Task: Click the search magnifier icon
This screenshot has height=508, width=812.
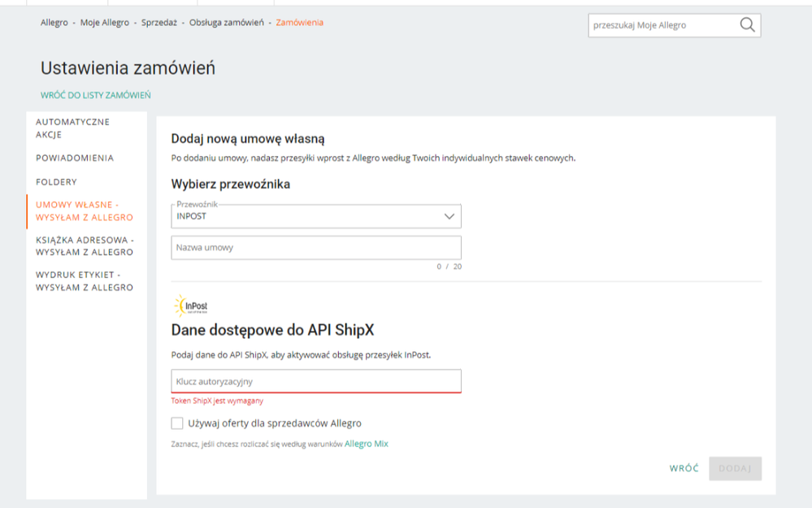Action: [x=747, y=25]
